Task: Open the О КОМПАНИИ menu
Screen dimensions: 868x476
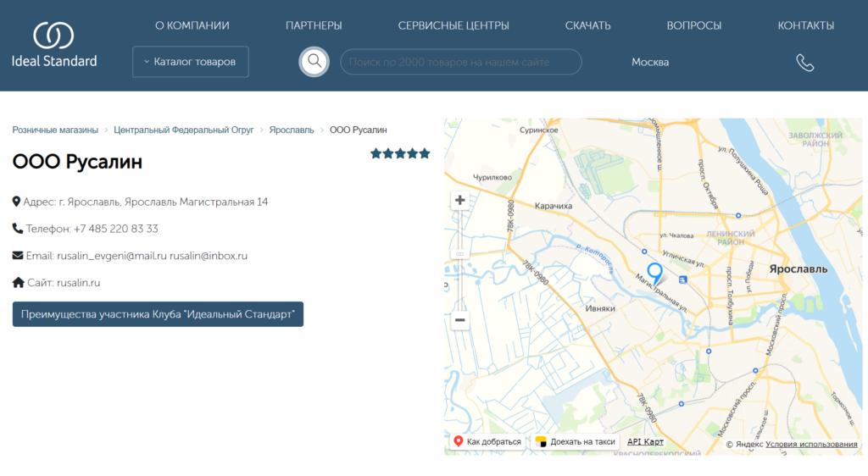Action: point(192,25)
